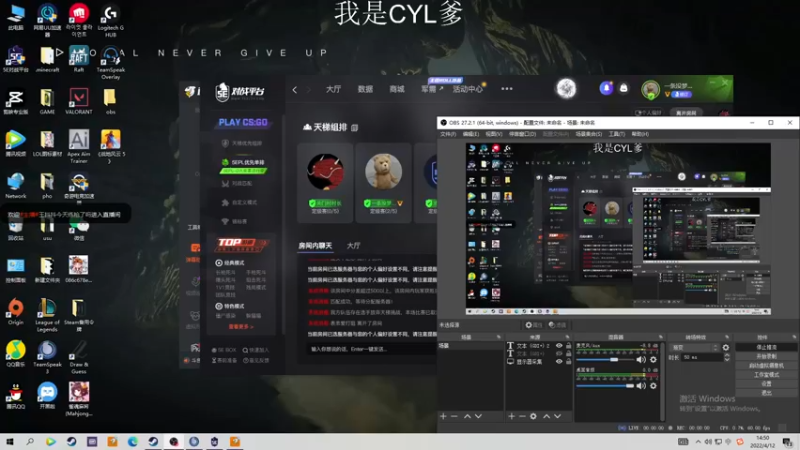Open the League of Legends desktop icon

pos(47,315)
